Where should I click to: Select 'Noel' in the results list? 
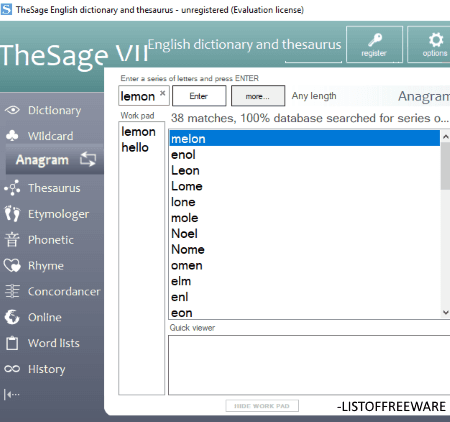(305, 233)
